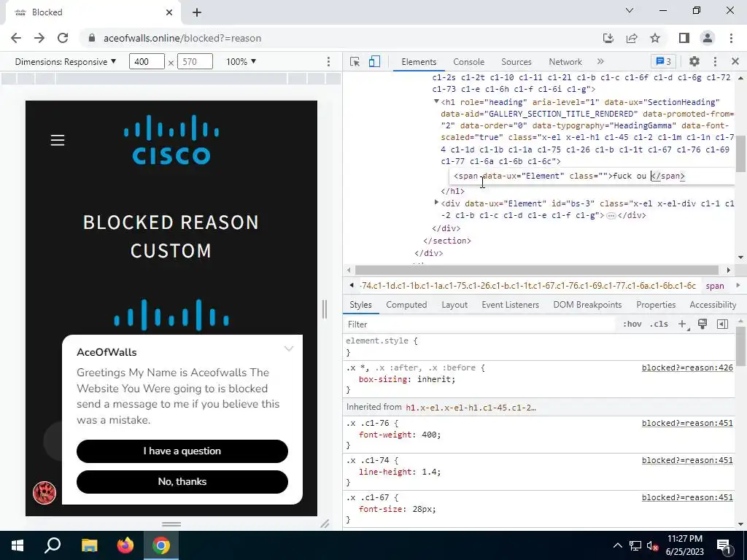The width and height of the screenshot is (747, 560).
Task: Toggle the :hov element state panel
Action: coord(632,324)
